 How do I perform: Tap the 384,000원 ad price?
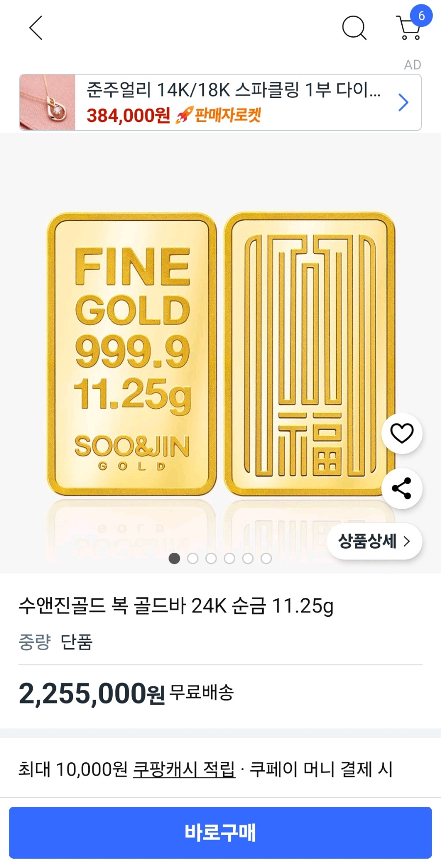pyautogui.click(x=128, y=116)
